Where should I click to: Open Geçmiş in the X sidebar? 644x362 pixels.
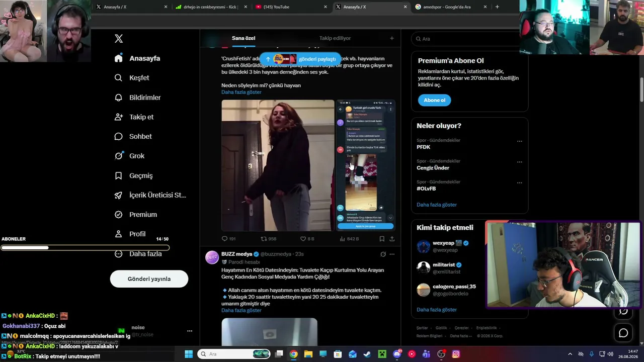[133, 176]
